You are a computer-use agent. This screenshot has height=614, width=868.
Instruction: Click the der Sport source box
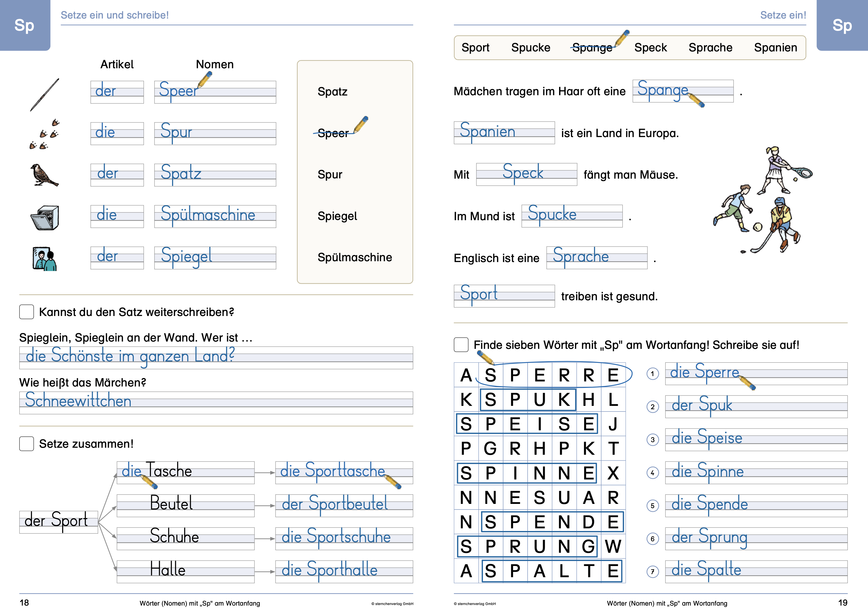(58, 522)
